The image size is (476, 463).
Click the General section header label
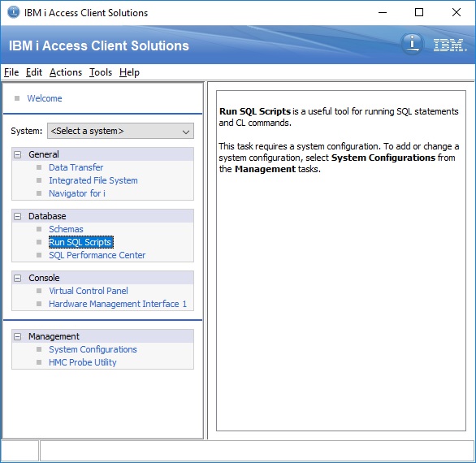coord(44,154)
